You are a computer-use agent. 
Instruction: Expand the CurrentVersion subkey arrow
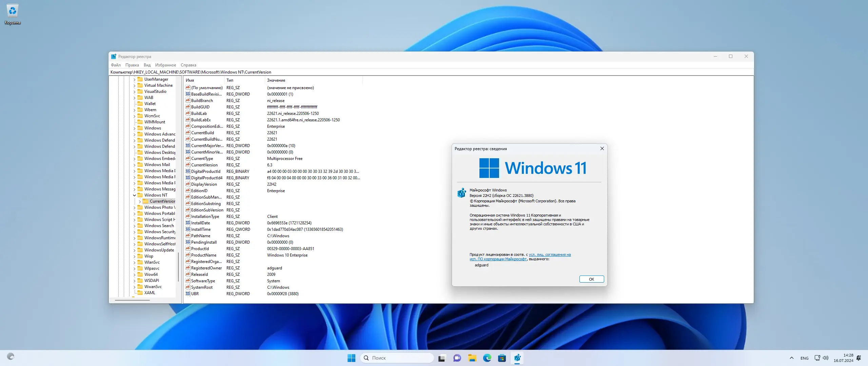[140, 201]
